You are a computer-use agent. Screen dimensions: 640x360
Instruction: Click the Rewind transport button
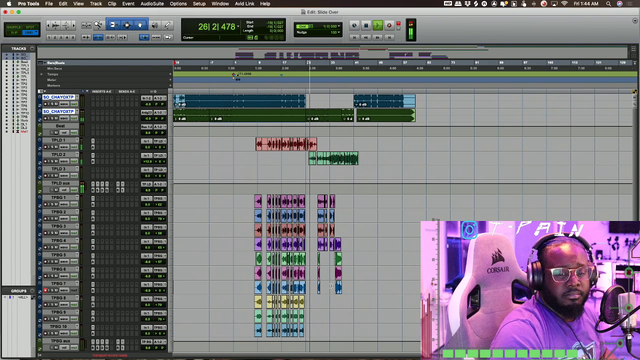coord(366,37)
